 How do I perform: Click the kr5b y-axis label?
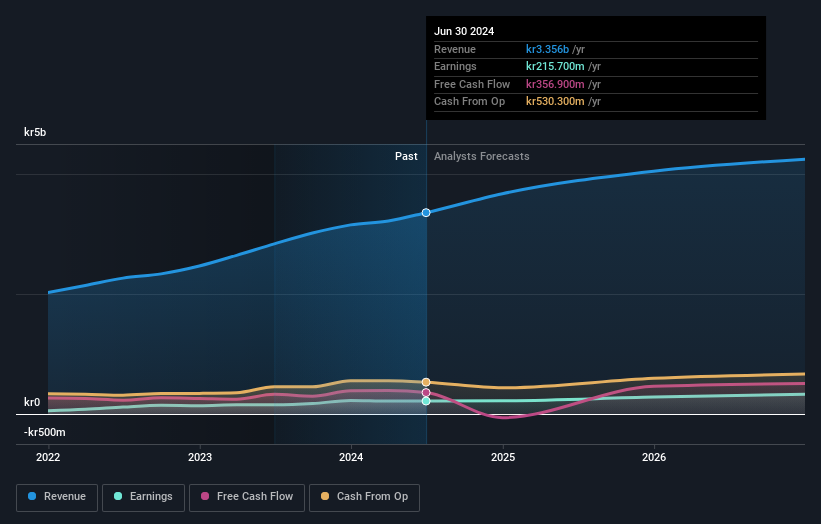coord(35,132)
